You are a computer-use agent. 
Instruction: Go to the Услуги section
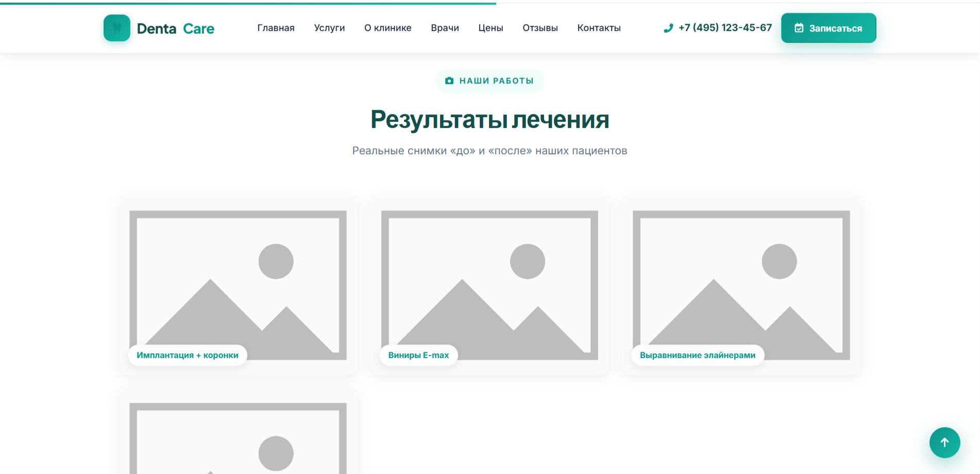click(x=329, y=28)
